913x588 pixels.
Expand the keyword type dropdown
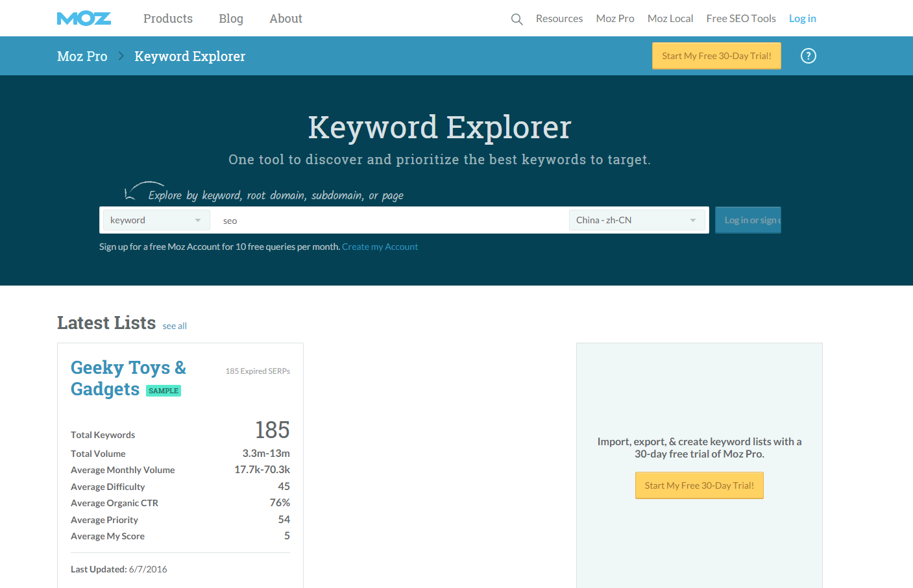(x=156, y=220)
